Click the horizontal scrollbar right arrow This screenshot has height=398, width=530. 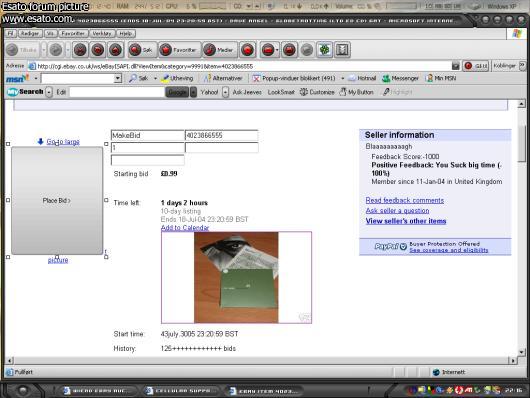[513, 360]
